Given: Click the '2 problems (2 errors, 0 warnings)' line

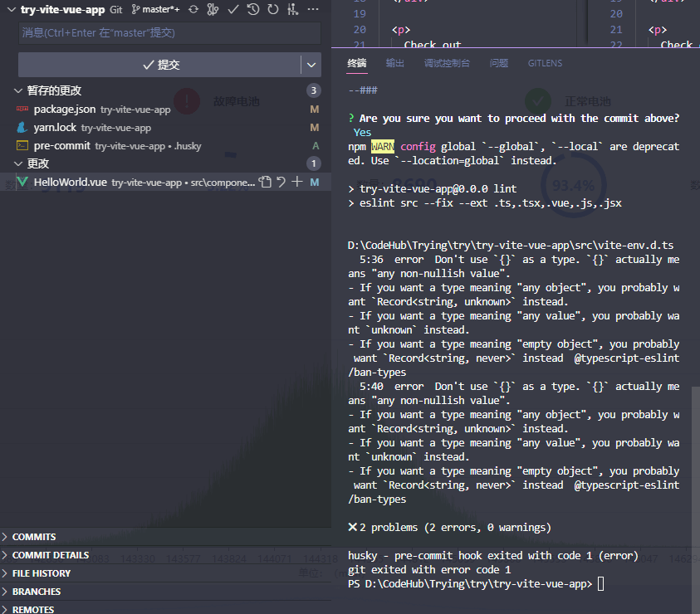Looking at the screenshot, I should pyautogui.click(x=449, y=528).
